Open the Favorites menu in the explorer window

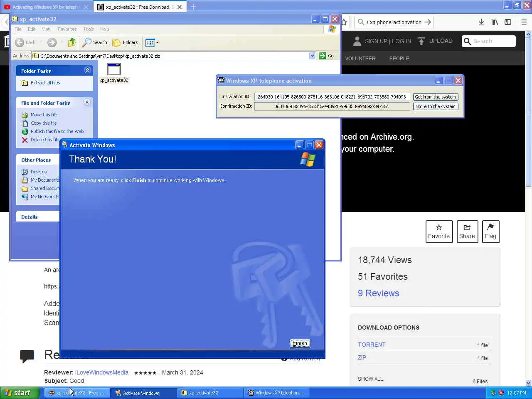[67, 29]
